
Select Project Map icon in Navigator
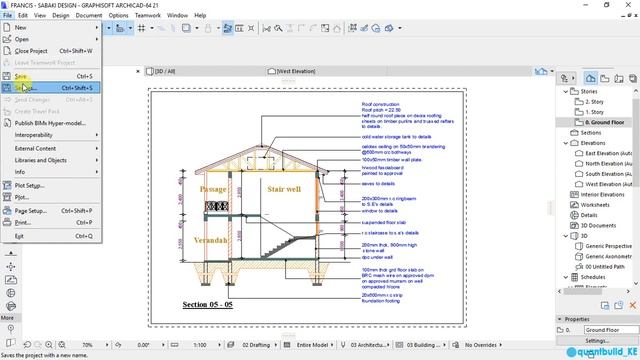pos(590,78)
